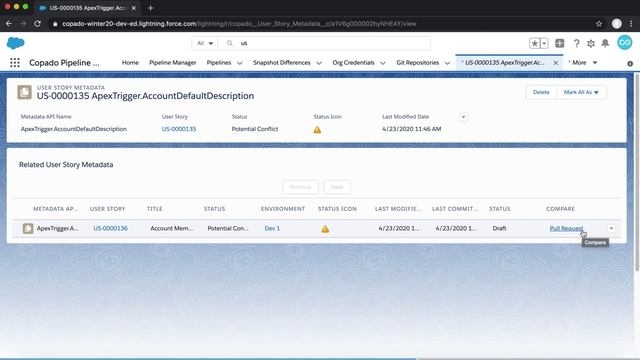Click the Previous pagination button

[x=300, y=187]
